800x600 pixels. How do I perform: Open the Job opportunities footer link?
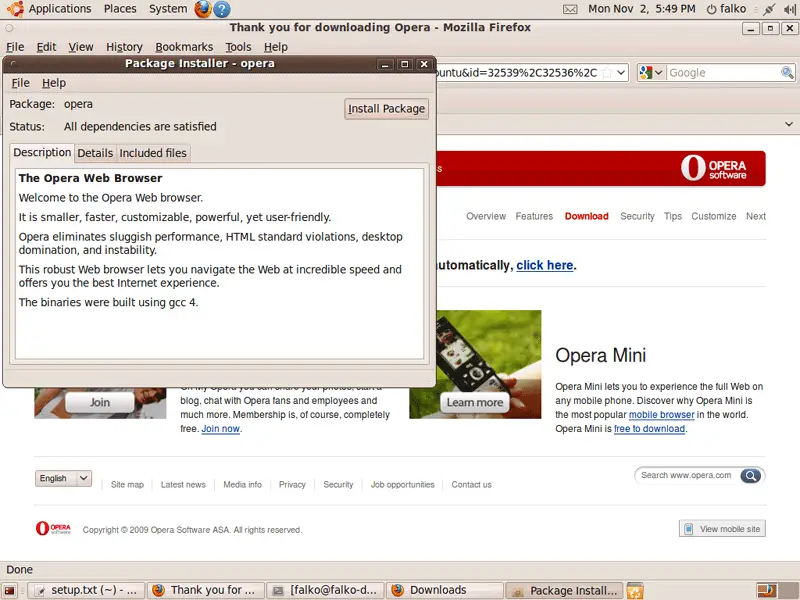403,485
